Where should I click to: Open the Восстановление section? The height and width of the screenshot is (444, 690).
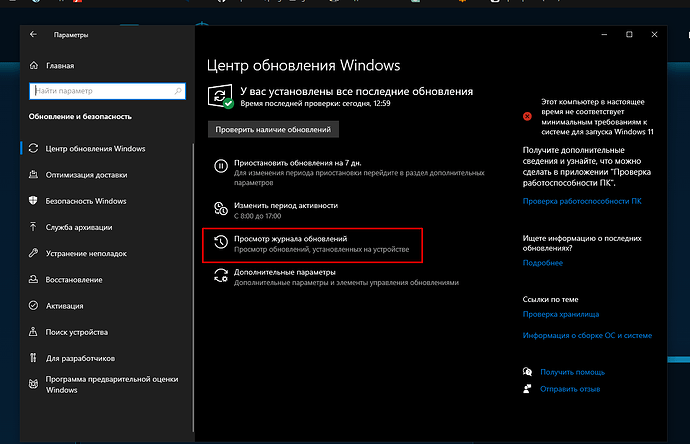74,279
